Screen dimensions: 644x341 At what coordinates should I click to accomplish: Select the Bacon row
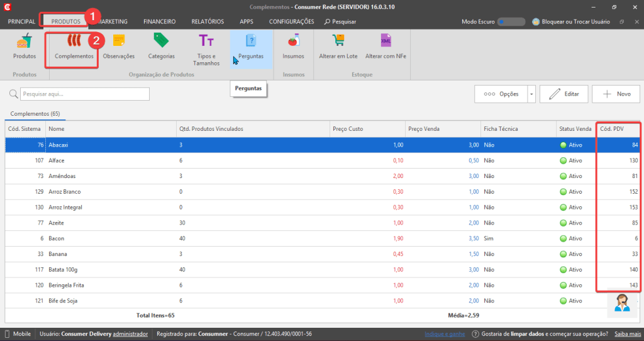coord(323,238)
